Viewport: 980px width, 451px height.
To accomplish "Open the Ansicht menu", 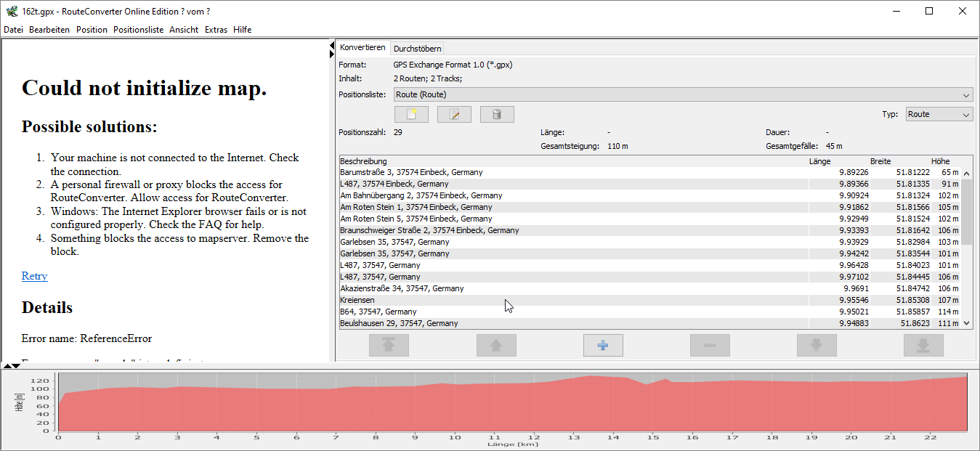I will (x=184, y=30).
